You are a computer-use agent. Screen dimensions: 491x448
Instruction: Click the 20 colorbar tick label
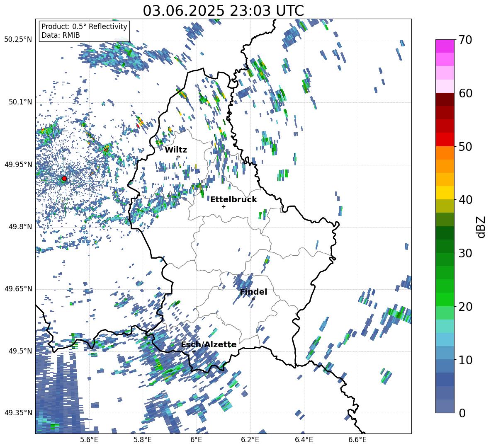(x=465, y=306)
